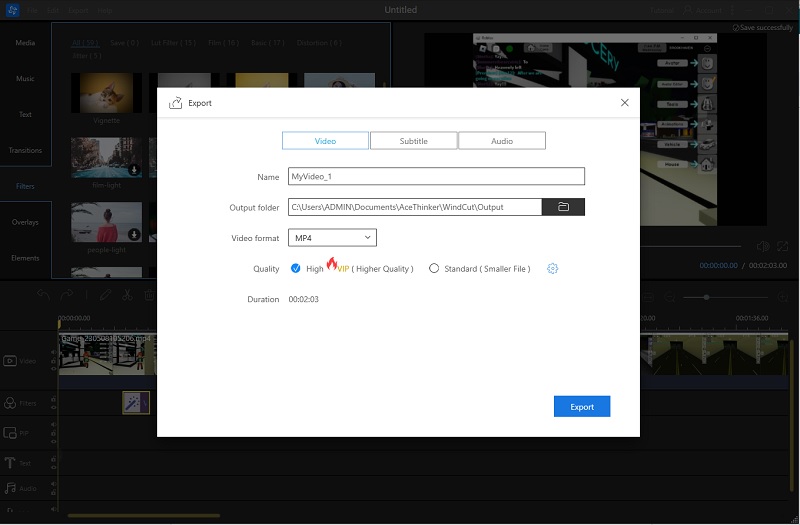This screenshot has height=525, width=800.
Task: Hide the Text track
Action: (54, 467)
